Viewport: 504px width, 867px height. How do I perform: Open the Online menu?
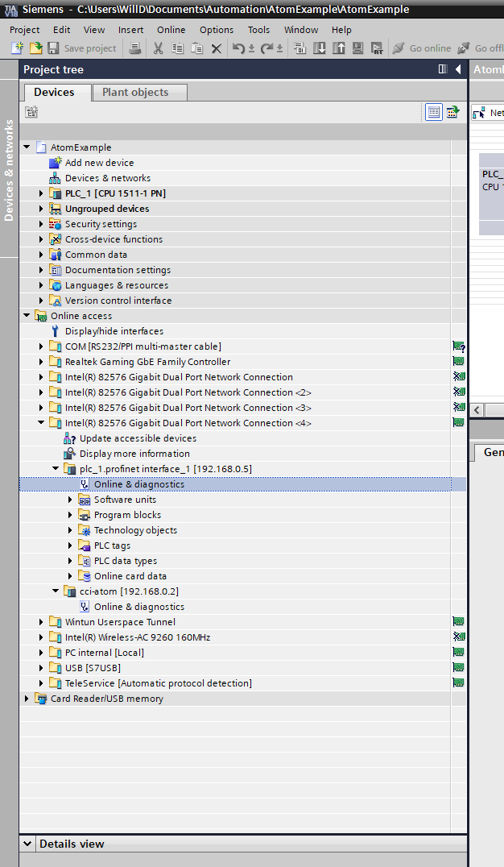pos(171,30)
